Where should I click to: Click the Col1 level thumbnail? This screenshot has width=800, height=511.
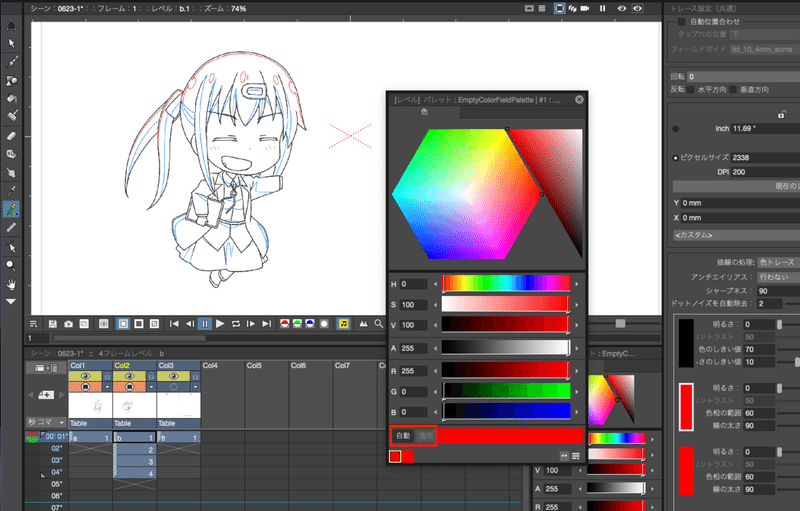90,405
